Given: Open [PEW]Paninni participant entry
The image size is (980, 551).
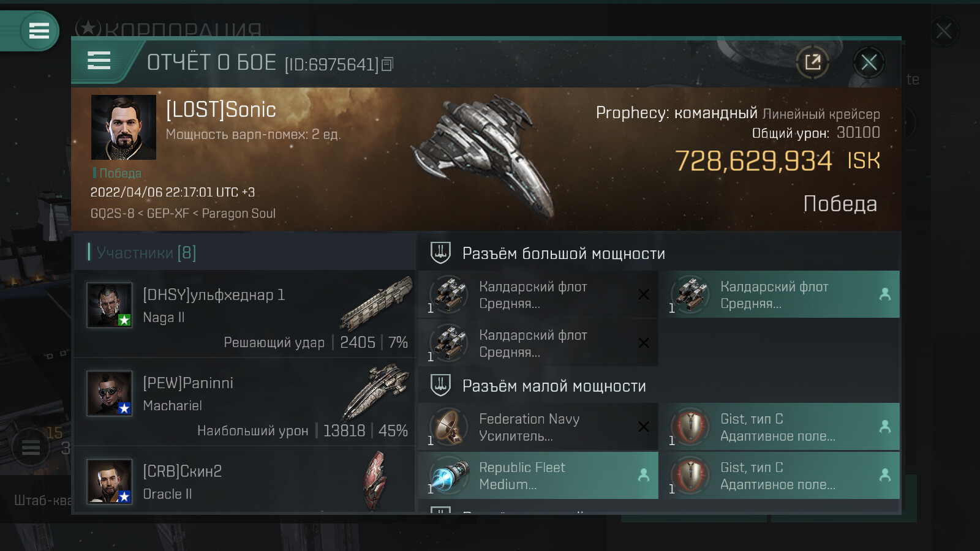Looking at the screenshot, I should click(245, 402).
